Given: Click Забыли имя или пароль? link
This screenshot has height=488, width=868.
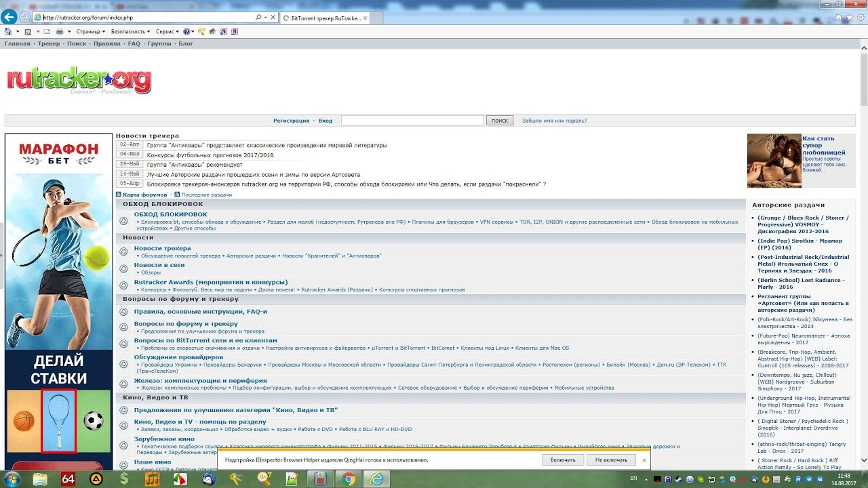Looking at the screenshot, I should [555, 121].
